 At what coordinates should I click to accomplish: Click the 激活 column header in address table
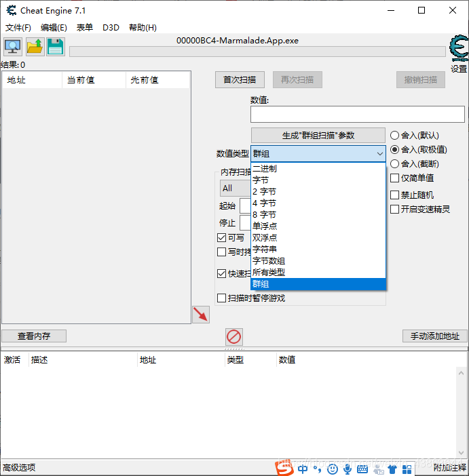click(x=15, y=360)
